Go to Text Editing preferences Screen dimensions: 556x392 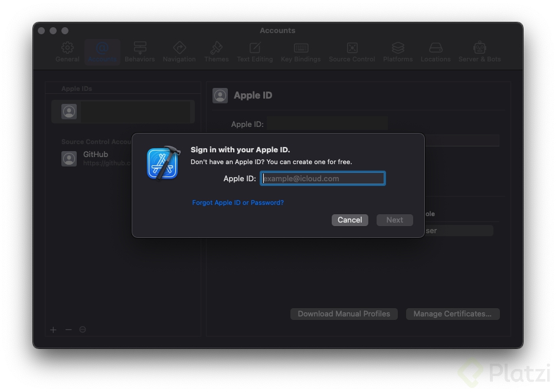pos(255,52)
